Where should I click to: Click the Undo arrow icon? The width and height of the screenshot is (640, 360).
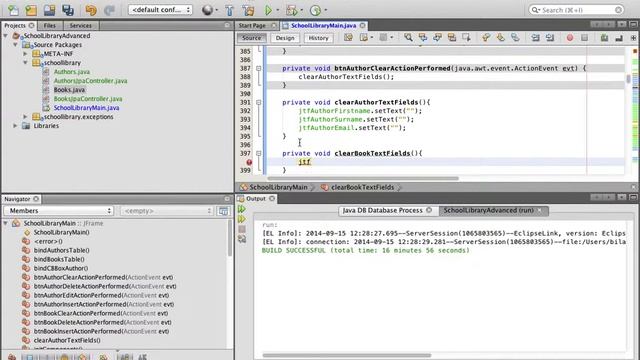[x=91, y=10]
